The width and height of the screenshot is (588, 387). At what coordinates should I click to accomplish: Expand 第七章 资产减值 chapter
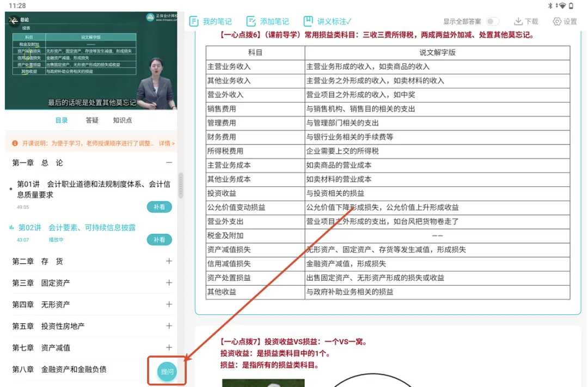pos(169,348)
